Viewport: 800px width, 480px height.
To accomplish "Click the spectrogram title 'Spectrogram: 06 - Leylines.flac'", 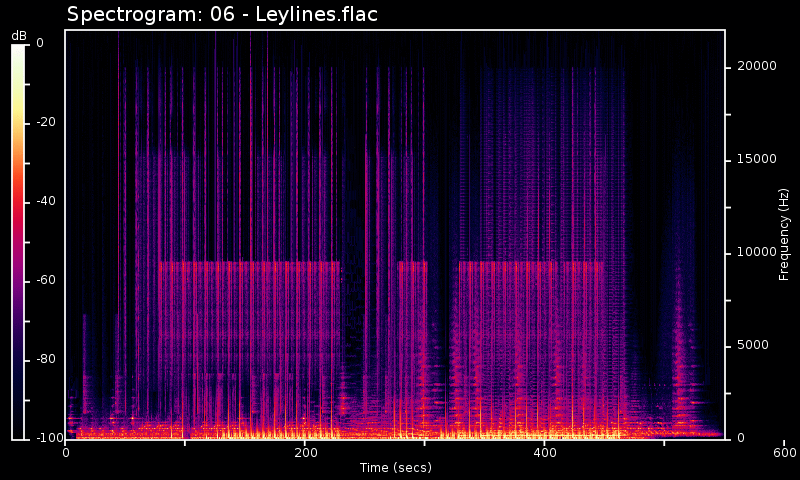I will tap(222, 14).
